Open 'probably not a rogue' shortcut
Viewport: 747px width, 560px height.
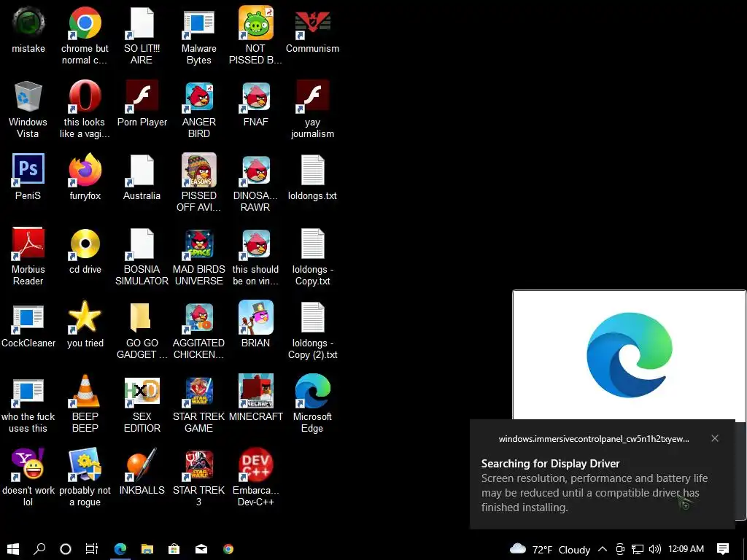[x=85, y=477]
